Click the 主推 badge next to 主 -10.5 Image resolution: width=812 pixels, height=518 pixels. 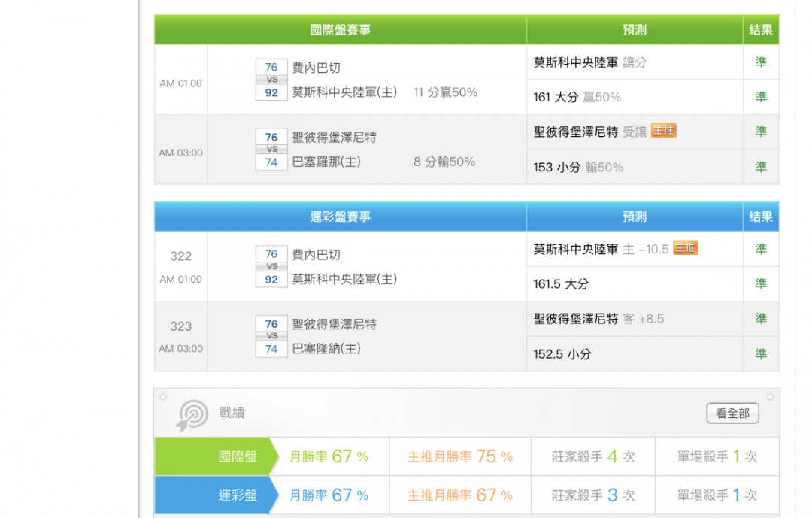[685, 248]
